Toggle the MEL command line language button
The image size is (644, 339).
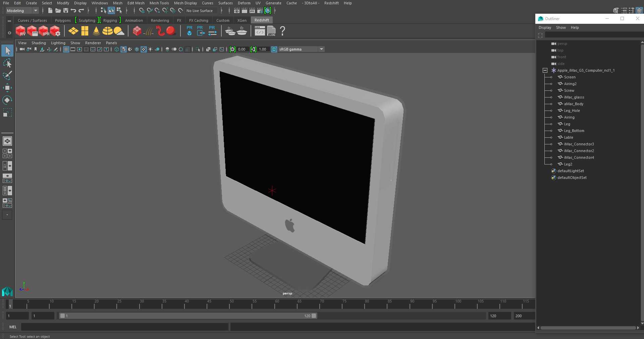[x=13, y=327]
